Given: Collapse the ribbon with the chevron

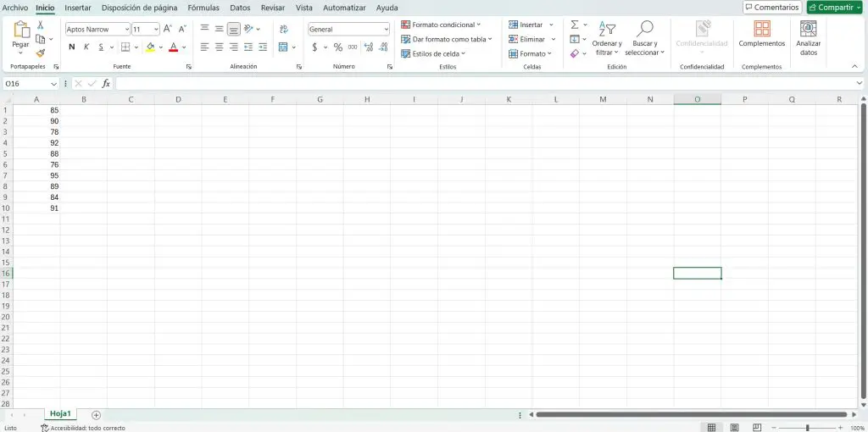Looking at the screenshot, I should tap(854, 66).
